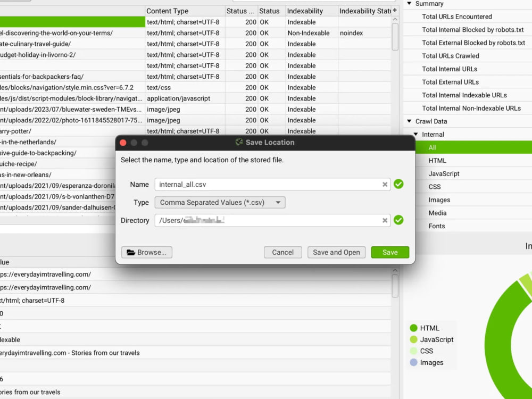
Task: Select Fonts under Internal
Action: click(436, 226)
